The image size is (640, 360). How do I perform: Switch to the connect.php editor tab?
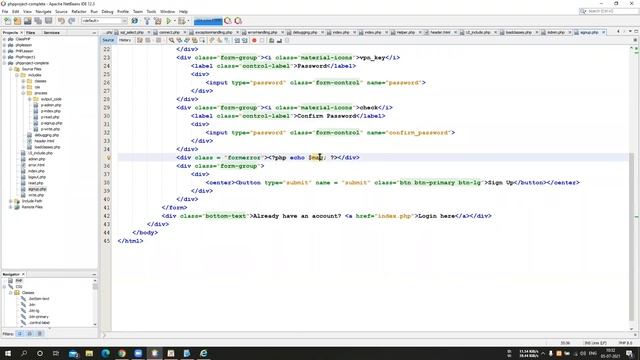coord(169,32)
